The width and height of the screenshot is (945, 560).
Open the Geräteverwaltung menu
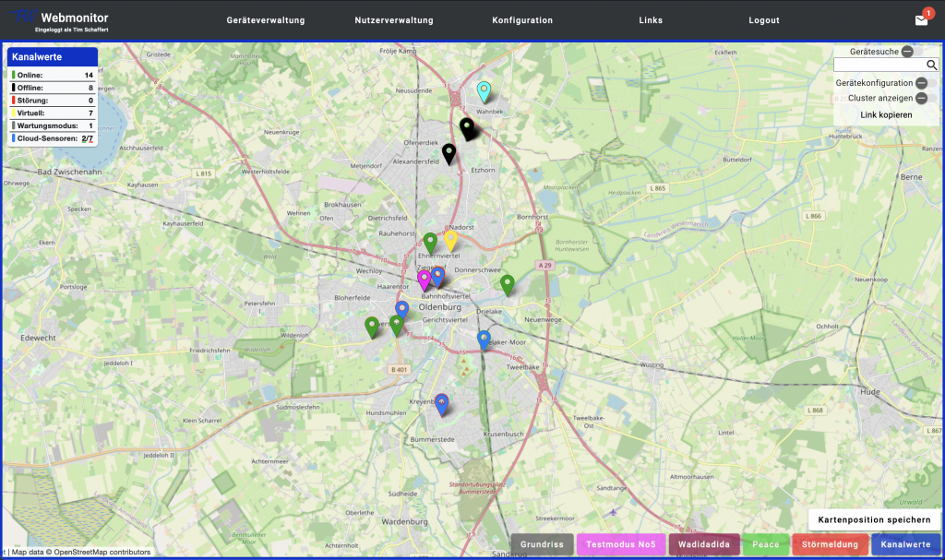[266, 20]
